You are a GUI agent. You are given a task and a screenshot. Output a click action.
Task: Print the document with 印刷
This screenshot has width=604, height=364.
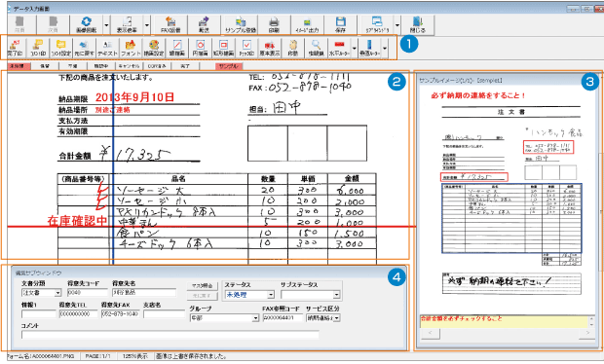coord(274,25)
